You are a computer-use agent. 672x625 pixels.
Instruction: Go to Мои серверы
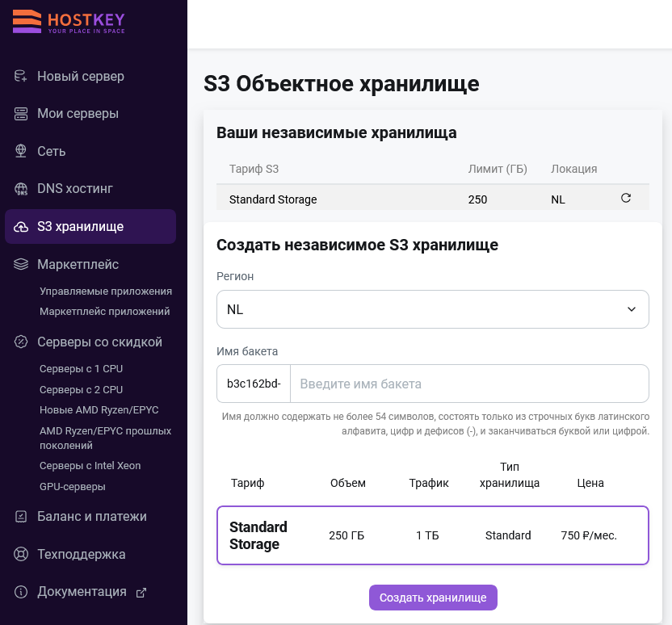coord(78,114)
